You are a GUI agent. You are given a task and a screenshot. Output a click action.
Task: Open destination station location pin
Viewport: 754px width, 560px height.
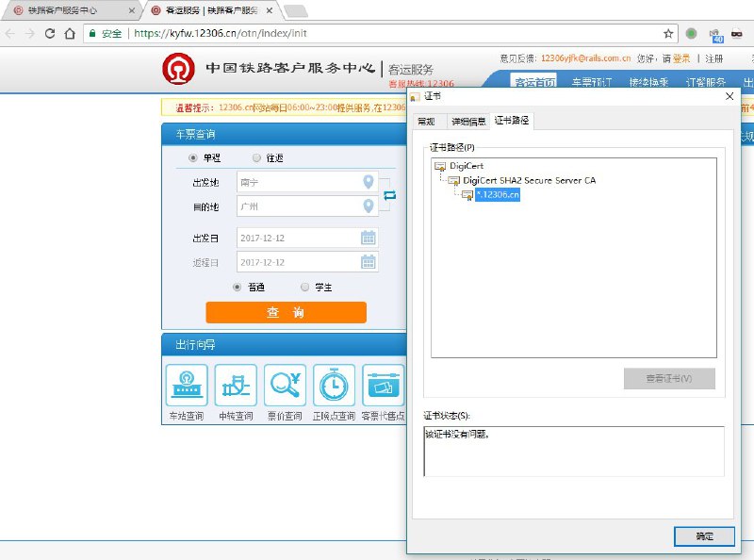(x=369, y=206)
